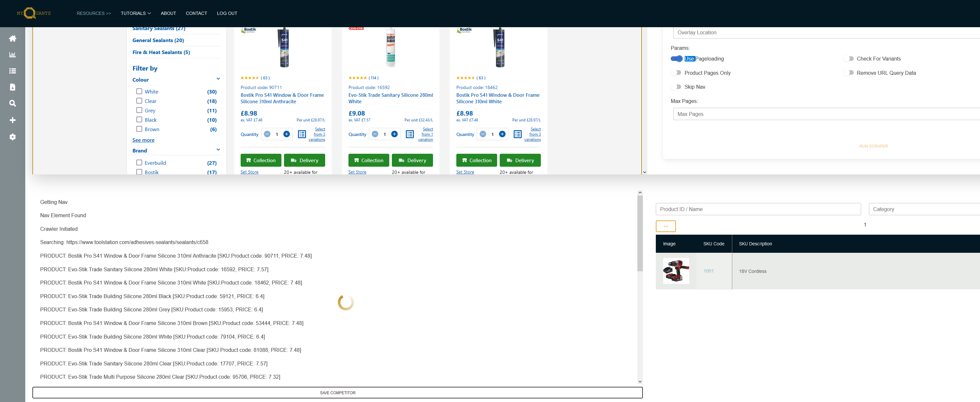
Task: Collapse the Brand filter section
Action: point(218,150)
